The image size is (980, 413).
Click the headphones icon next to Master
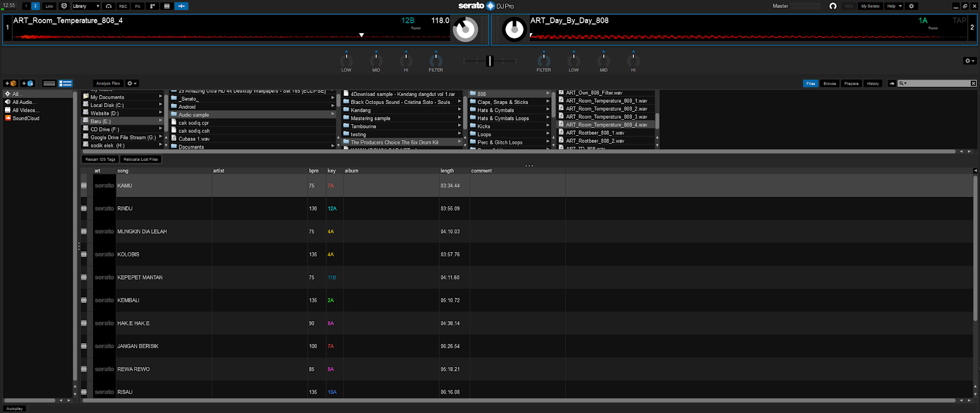pyautogui.click(x=833, y=6)
